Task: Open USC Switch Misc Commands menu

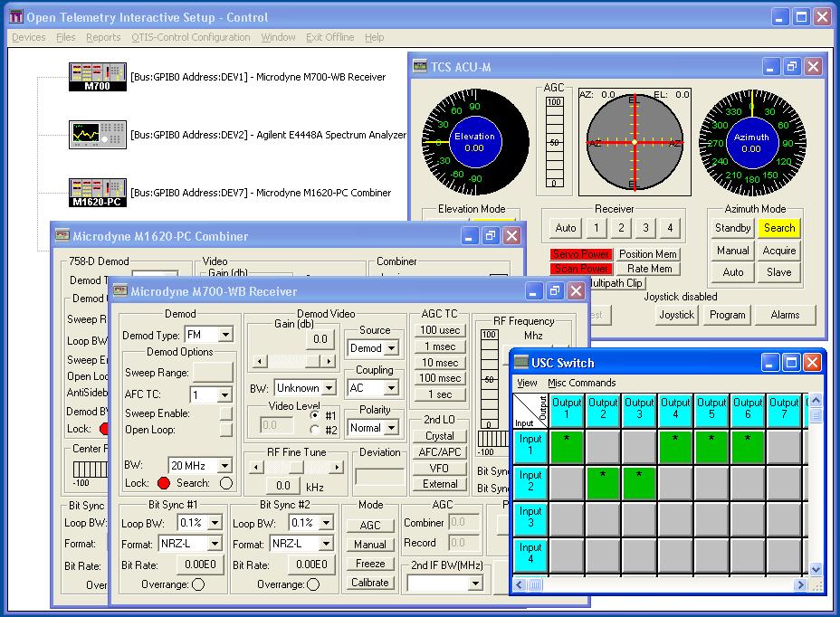Action: pos(582,383)
